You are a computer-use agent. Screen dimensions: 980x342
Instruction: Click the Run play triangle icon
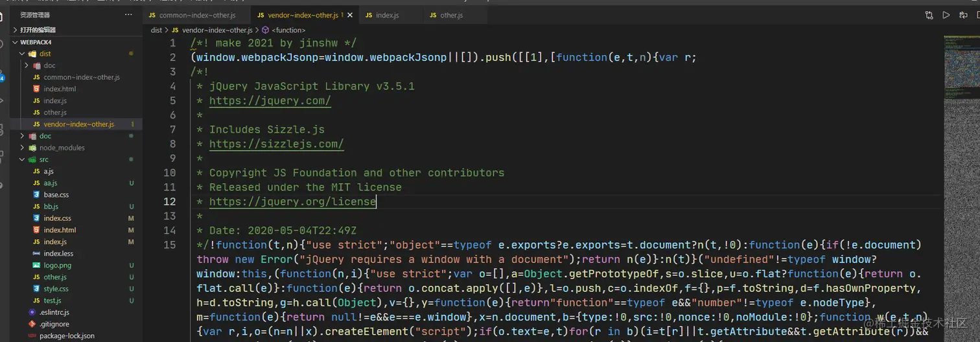946,15
